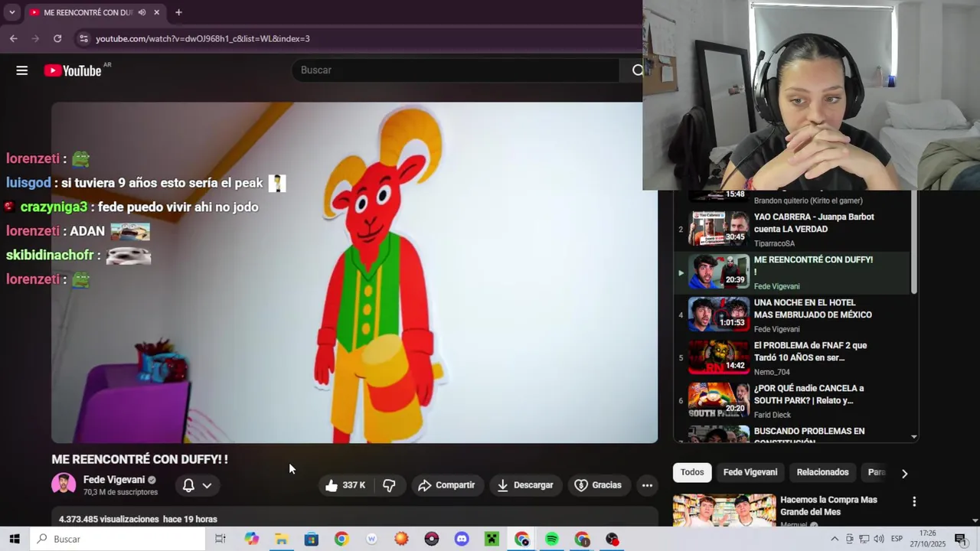Click Nemo_704 channel name in playlist

pyautogui.click(x=772, y=372)
